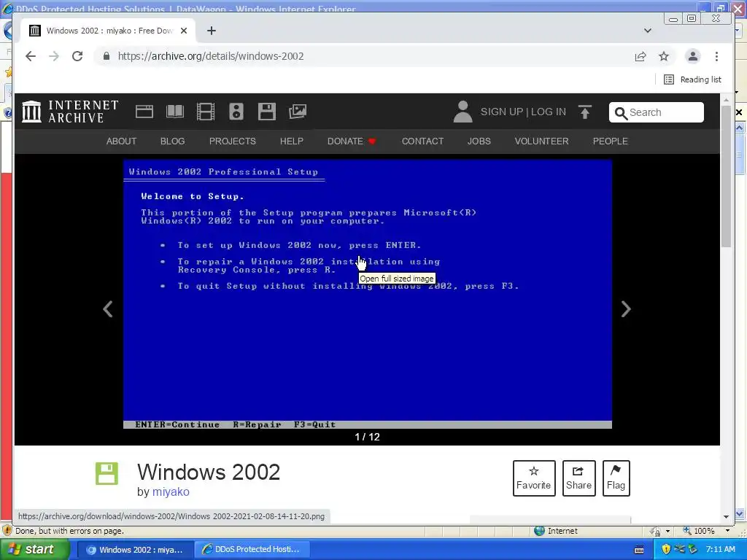Open the browser profile icon
Screen dimensions: 747x560
click(x=693, y=56)
